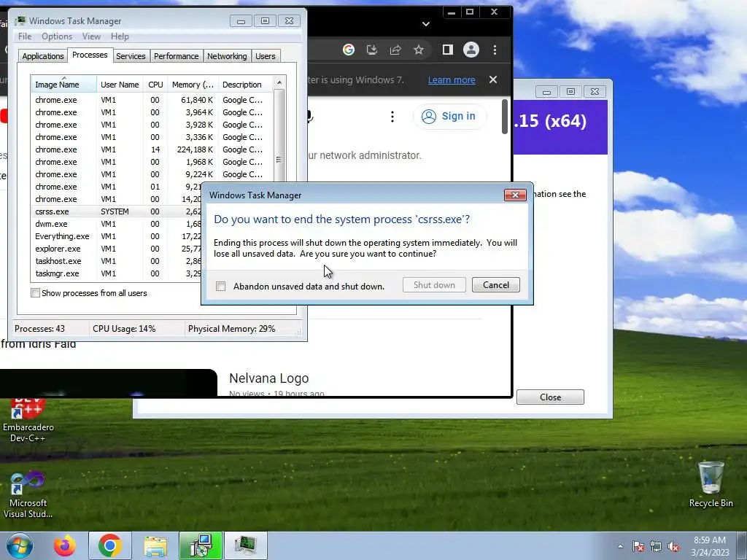
Task: Switch to the Performance tab
Action: 176,56
